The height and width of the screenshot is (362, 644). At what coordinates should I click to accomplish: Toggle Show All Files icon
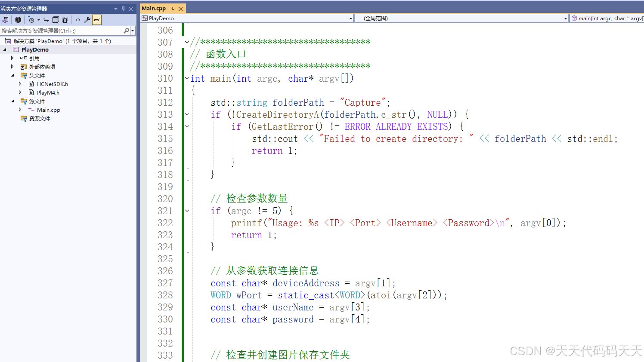(65, 20)
